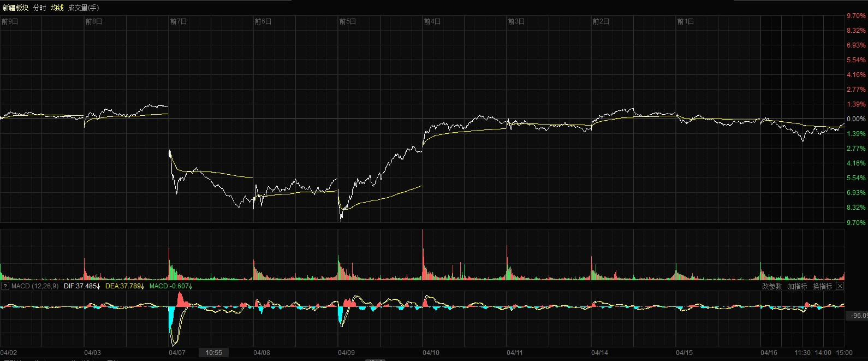The width and height of the screenshot is (868, 361).
Task: Select the 04/07 date on the time axis
Action: point(177,353)
